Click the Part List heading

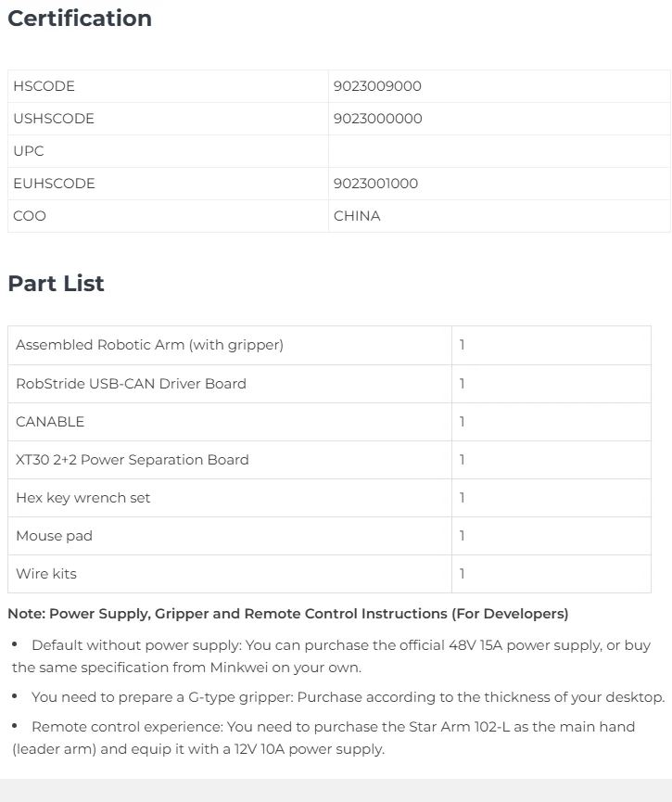(x=57, y=284)
